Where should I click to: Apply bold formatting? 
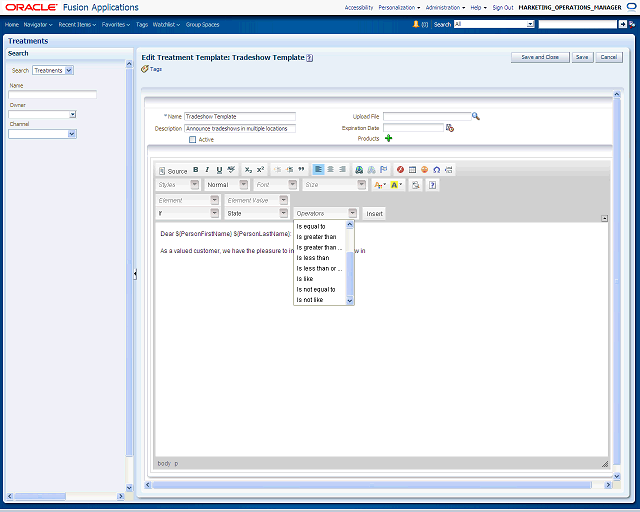[196, 170]
